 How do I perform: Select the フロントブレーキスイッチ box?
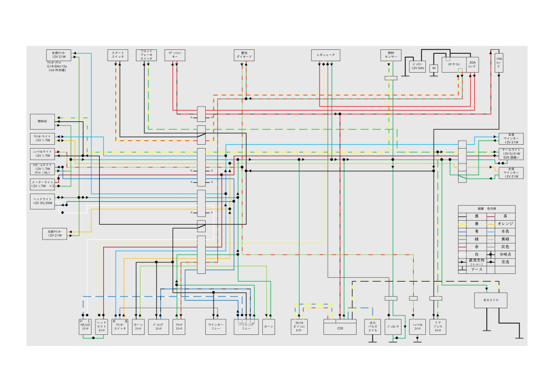click(146, 55)
